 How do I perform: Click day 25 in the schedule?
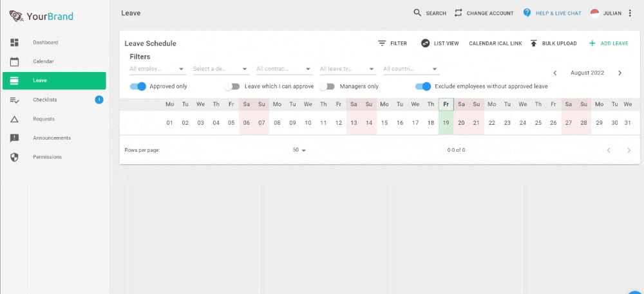pyautogui.click(x=538, y=123)
